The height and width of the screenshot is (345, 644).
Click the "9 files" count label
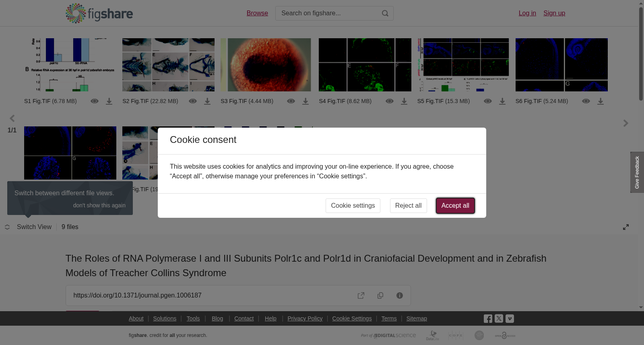70,227
